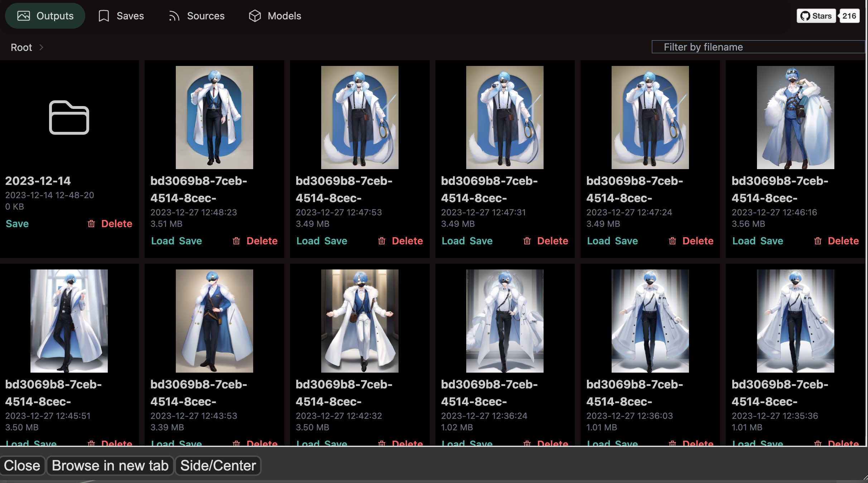Click the Models cube icon
Screen dimensions: 868x483
[x=255, y=16]
